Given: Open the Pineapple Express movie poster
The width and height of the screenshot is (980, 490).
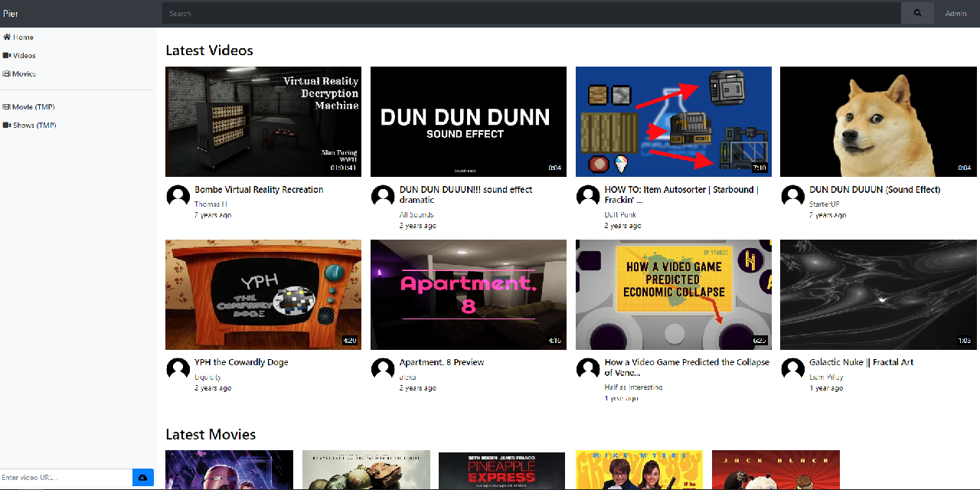Looking at the screenshot, I should [501, 470].
